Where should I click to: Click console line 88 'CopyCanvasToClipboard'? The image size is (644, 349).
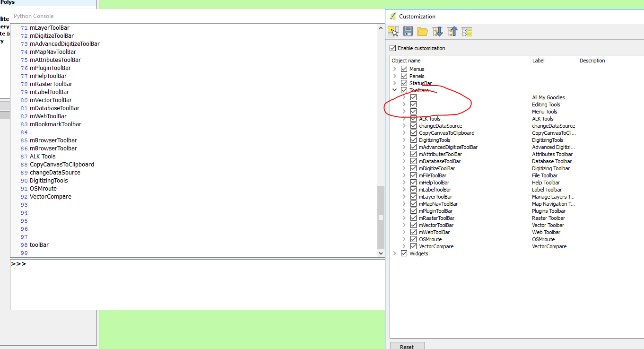pyautogui.click(x=62, y=165)
